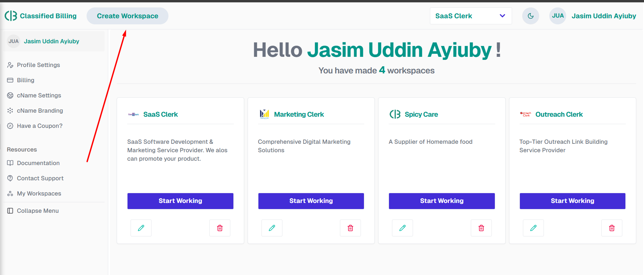This screenshot has height=275, width=644.
Task: Toggle dark mode with the moon icon
Action: pyautogui.click(x=531, y=16)
